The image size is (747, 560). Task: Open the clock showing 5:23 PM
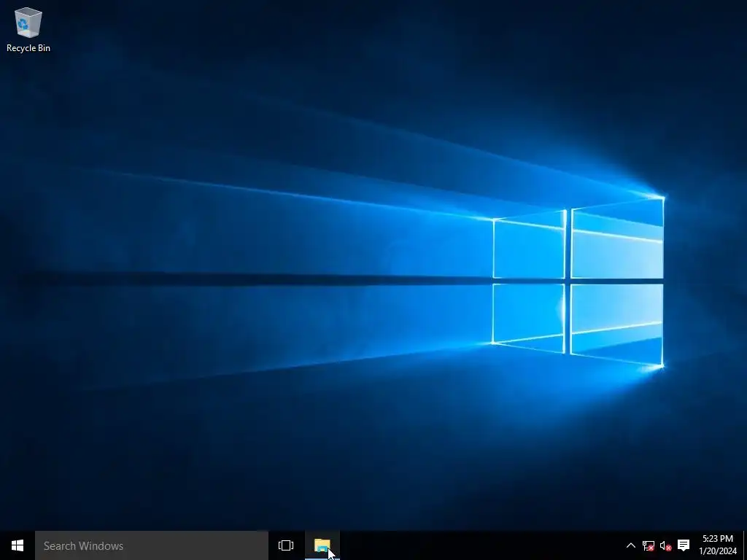[x=718, y=545]
